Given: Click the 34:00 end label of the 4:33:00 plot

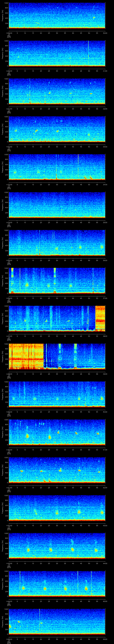Looking at the screenshot, I should pos(105,184).
